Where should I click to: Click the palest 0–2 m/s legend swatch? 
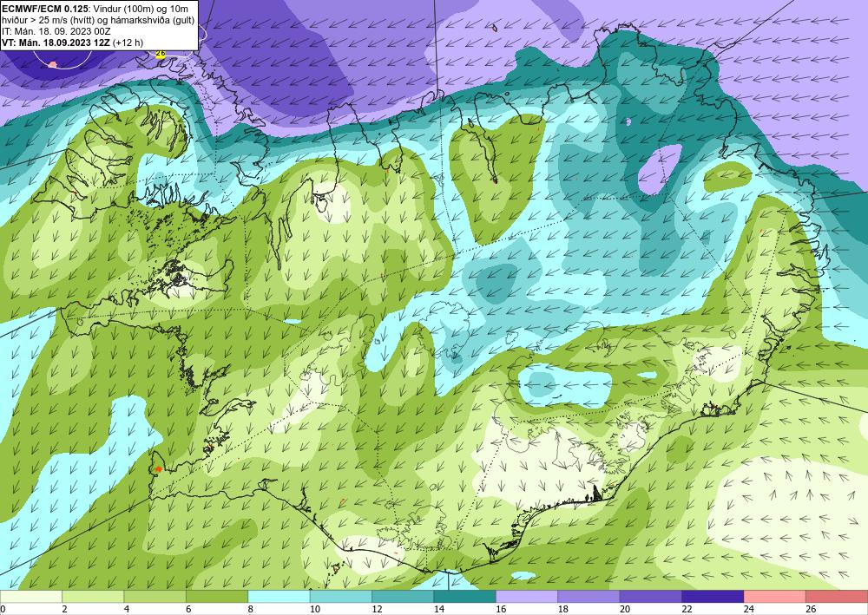pyautogui.click(x=31, y=597)
